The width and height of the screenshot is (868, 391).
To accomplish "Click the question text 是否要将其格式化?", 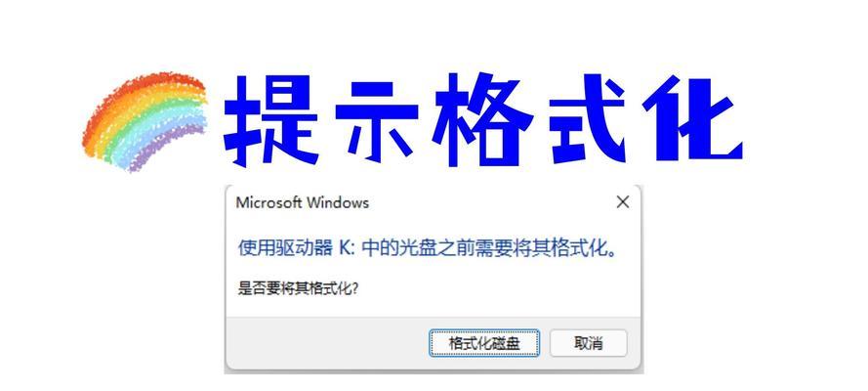I will coord(299,288).
